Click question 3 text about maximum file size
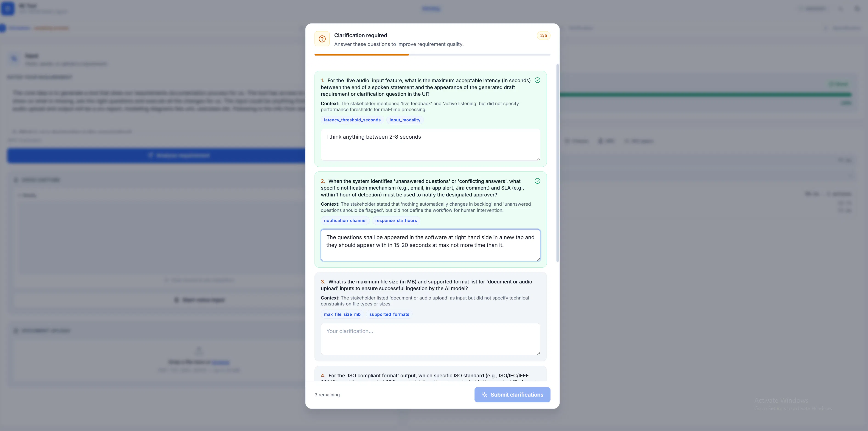 pos(426,285)
